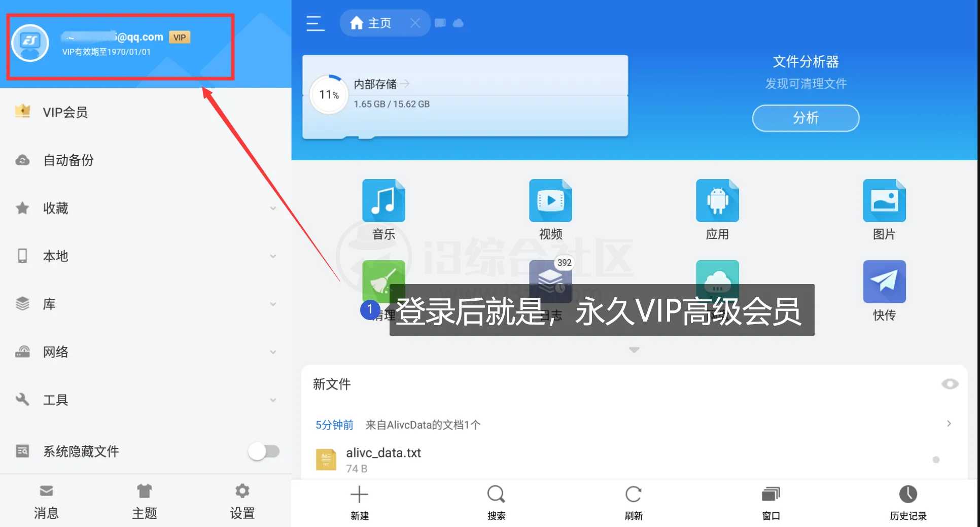
Task: Expand the 网络 network section
Action: tap(273, 352)
